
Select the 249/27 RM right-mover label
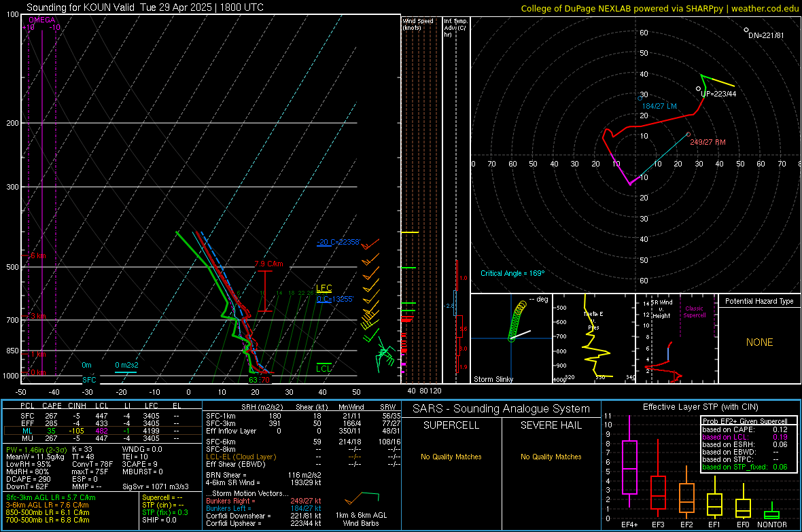click(708, 142)
